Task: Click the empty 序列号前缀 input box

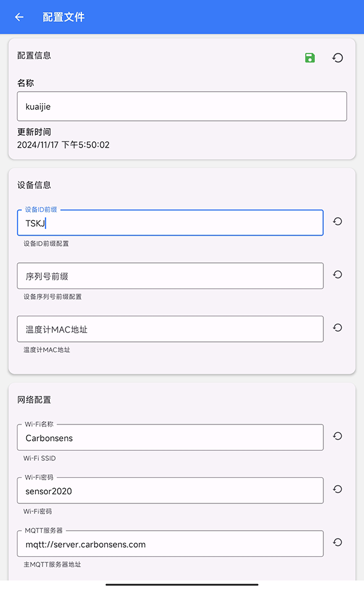Action: tap(170, 275)
